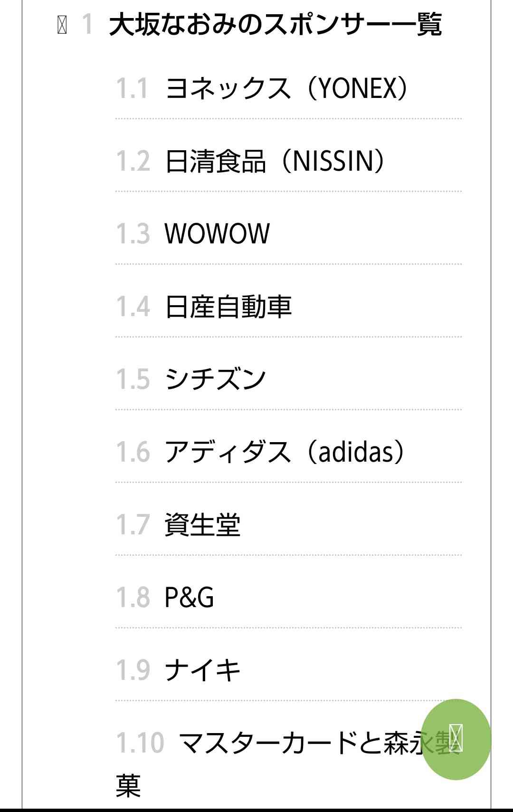The height and width of the screenshot is (812, 513).
Task: Open section 1.5 シチズン
Action: pos(215,379)
